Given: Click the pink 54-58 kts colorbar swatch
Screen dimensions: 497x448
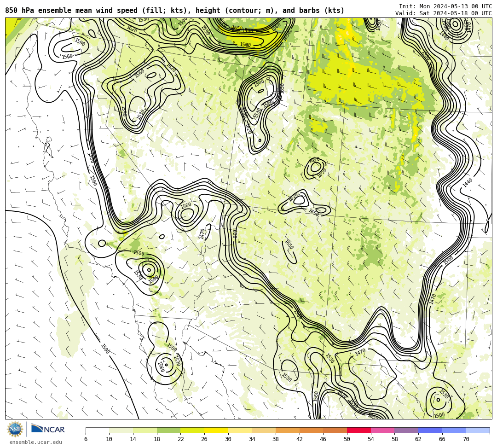Looking at the screenshot, I should pos(382,430).
